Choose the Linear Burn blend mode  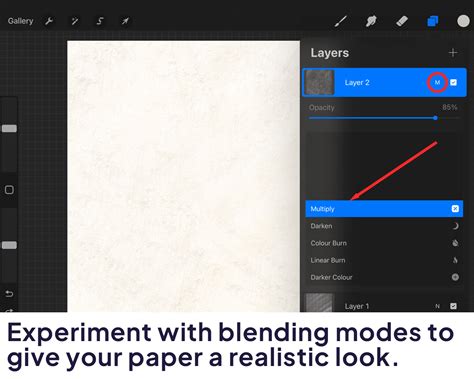click(x=384, y=260)
